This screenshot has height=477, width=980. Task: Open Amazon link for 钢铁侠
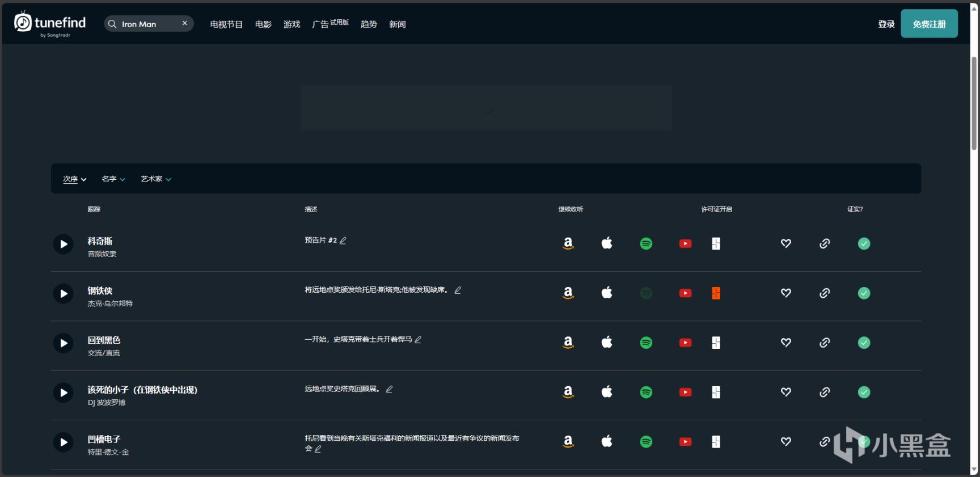click(x=568, y=293)
